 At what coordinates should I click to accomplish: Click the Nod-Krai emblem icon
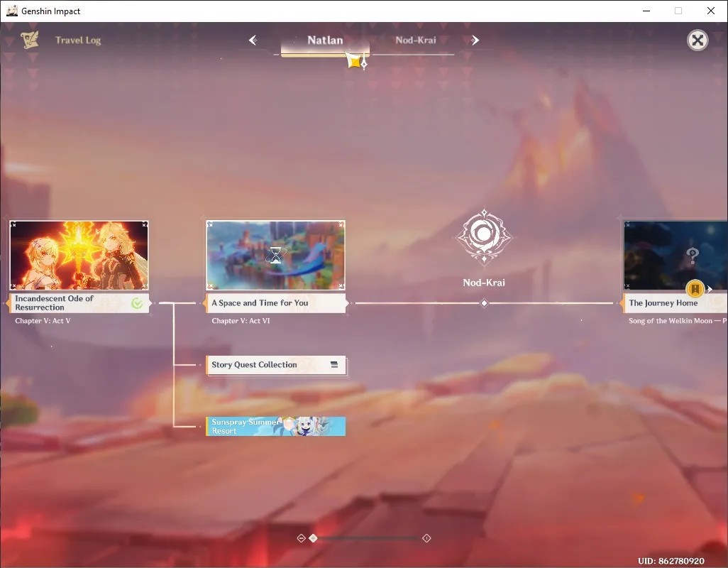484,236
